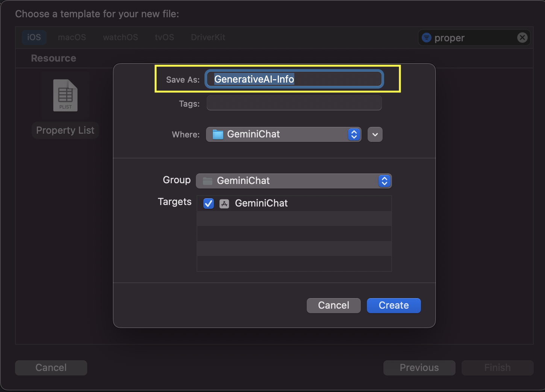Select the tvOS platform tab
Image resolution: width=545 pixels, height=392 pixels.
click(x=164, y=38)
